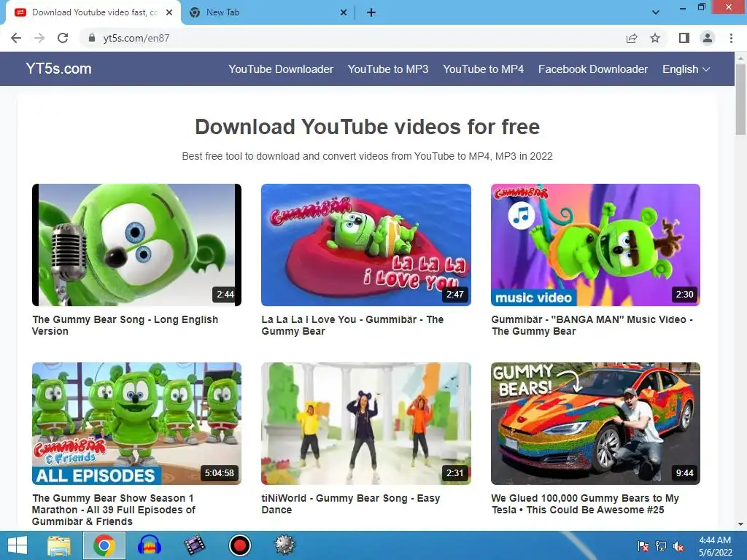Open the spiky gear app in taskbar
The image size is (747, 560).
[x=285, y=545]
